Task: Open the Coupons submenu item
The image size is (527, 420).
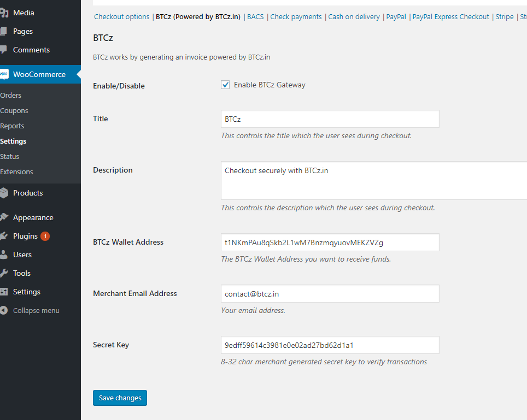Action: [14, 111]
